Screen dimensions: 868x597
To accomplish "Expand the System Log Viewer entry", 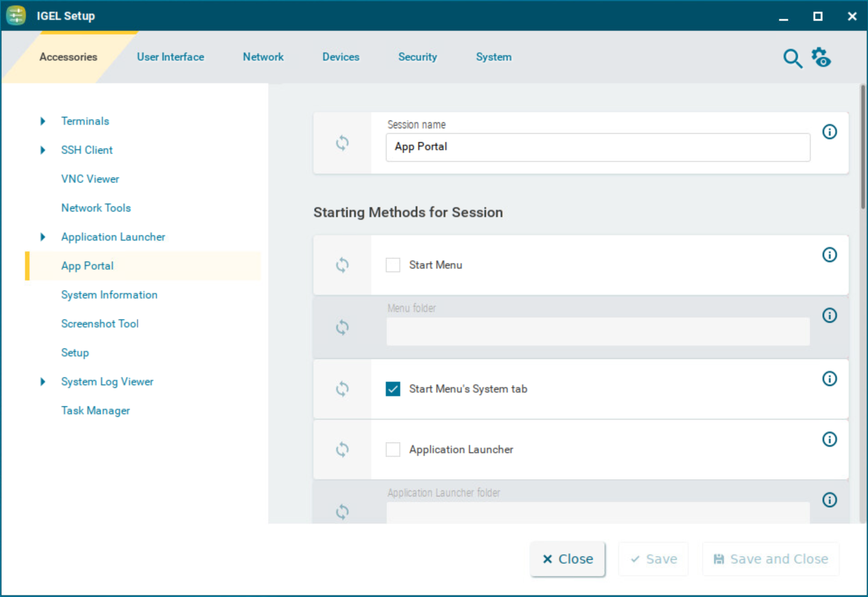I will [43, 382].
